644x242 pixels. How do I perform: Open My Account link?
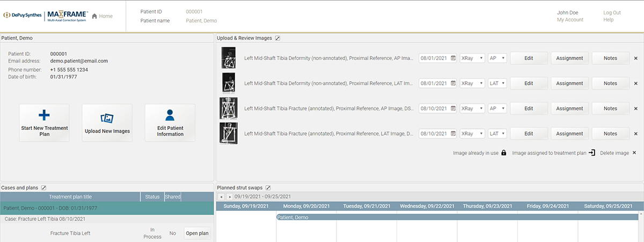(x=570, y=20)
